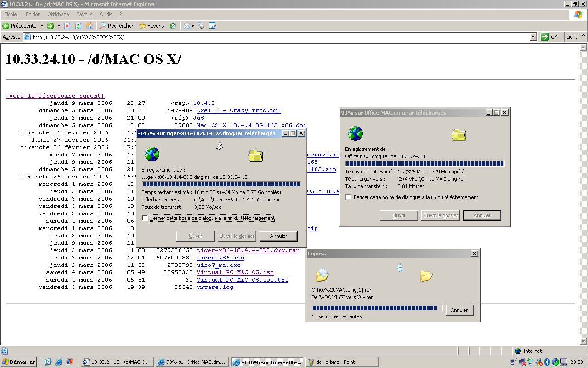Open the ? help menu
Screen dimensions: 588x368
121,14
